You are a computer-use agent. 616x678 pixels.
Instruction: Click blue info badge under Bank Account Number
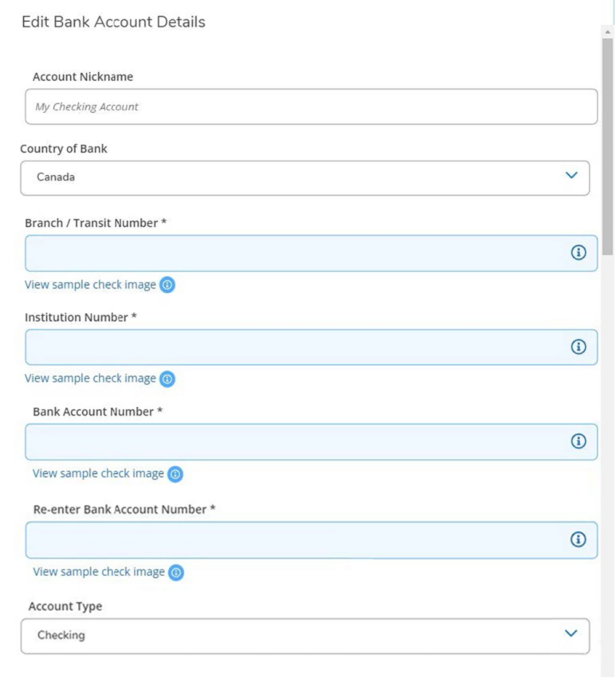pos(176,474)
